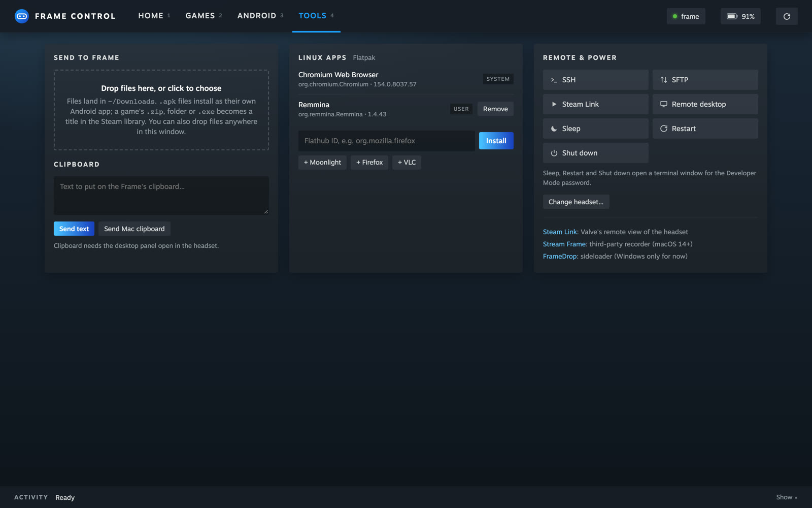Click the Remmina app name
Screen dimensions: 812x508
click(314, 105)
